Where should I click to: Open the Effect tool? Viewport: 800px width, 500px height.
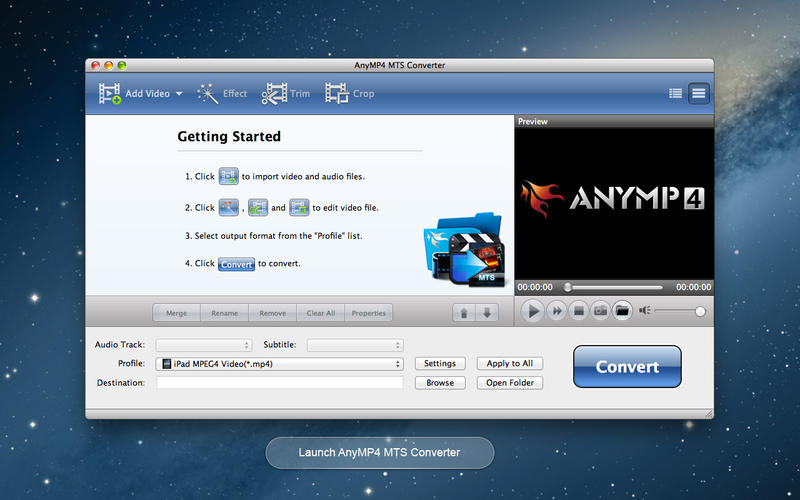(222, 94)
